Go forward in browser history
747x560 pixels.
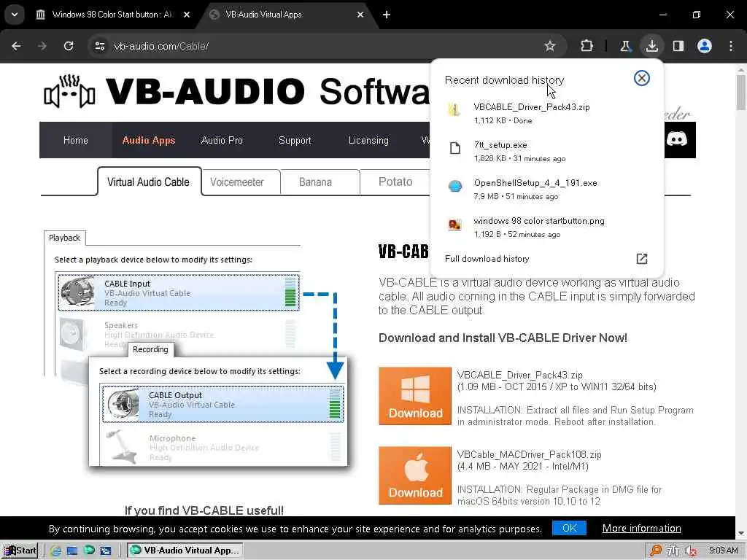(x=42, y=46)
